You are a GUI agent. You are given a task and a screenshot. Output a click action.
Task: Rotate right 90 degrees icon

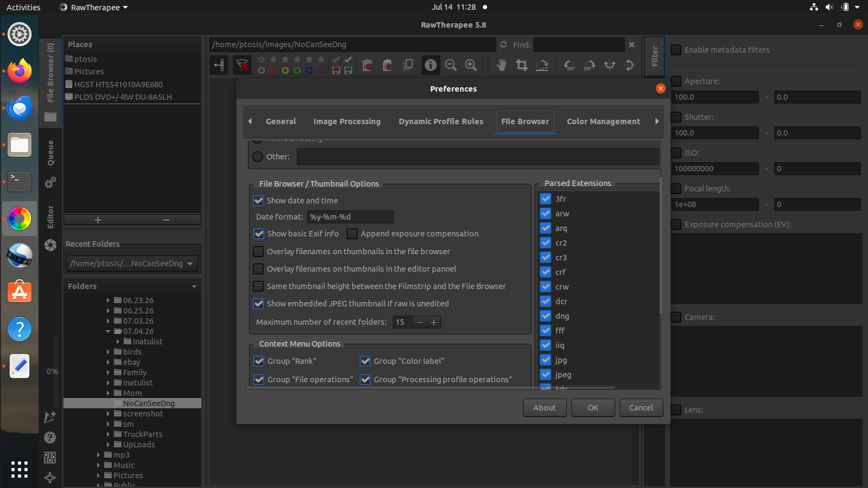click(x=589, y=65)
